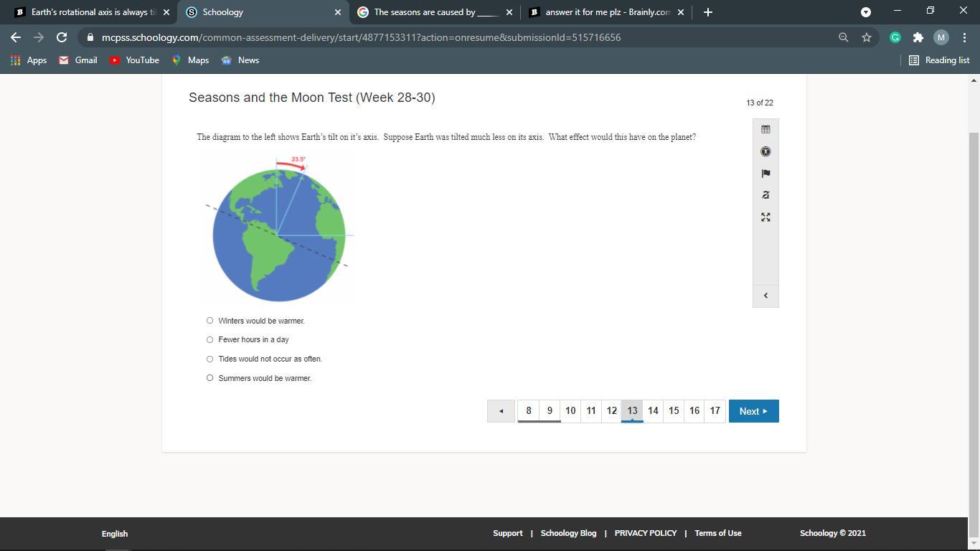980x551 pixels.
Task: Open the browser Extensions puzzle icon
Action: [918, 37]
